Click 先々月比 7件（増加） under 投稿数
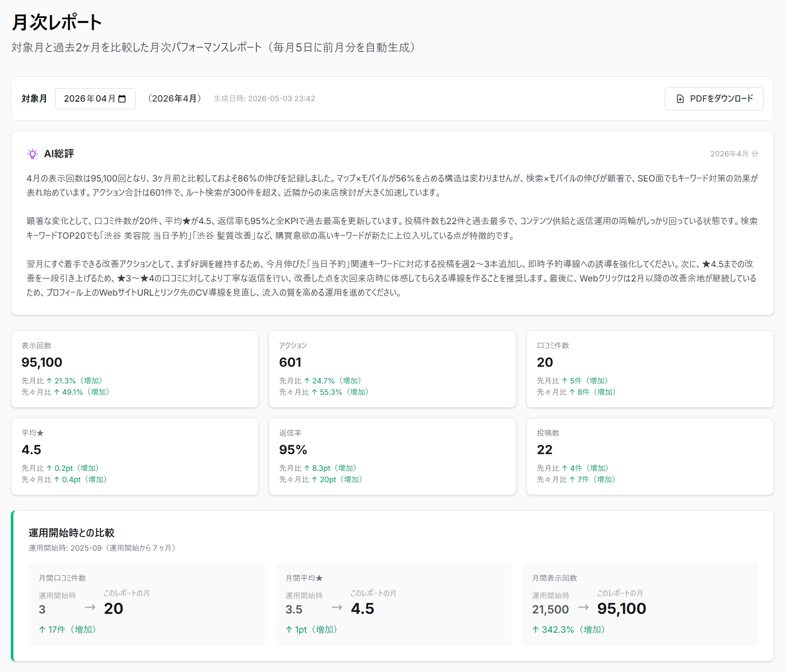This screenshot has width=787, height=672. (577, 479)
